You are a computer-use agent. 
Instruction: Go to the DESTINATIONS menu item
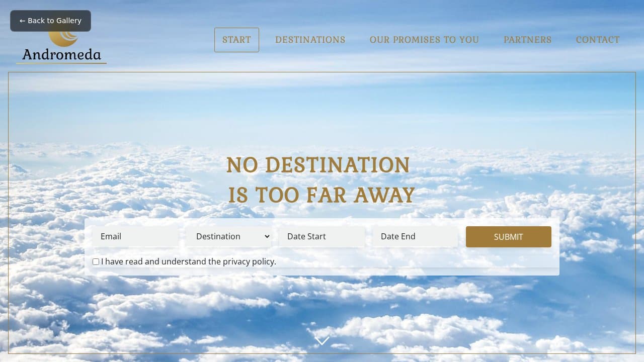pos(310,40)
